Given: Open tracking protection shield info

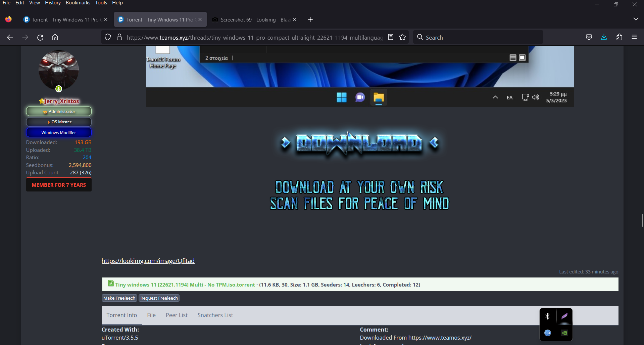Looking at the screenshot, I should click(x=108, y=37).
